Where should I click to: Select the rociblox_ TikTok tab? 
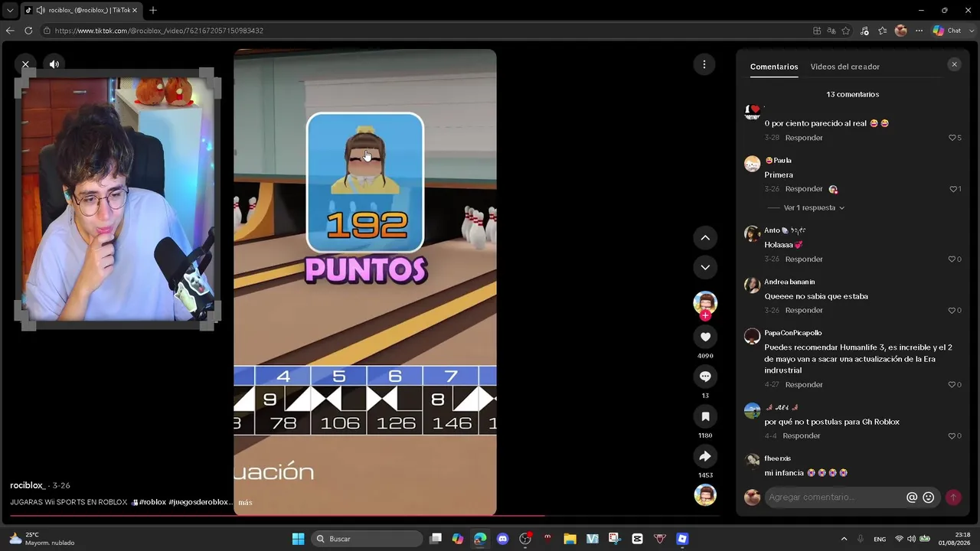click(80, 10)
